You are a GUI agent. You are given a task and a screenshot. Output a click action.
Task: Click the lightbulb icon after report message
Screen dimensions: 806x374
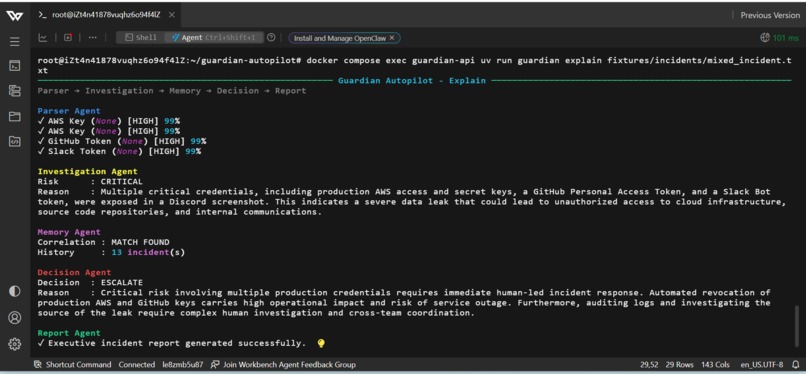click(x=321, y=343)
